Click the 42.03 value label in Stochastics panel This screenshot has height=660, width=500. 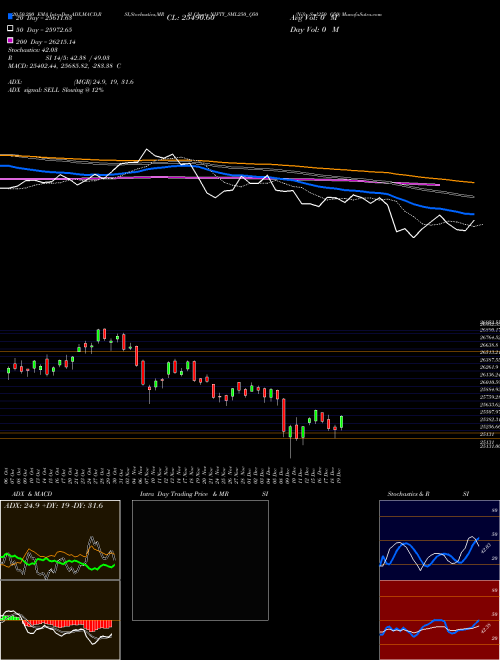(485, 548)
